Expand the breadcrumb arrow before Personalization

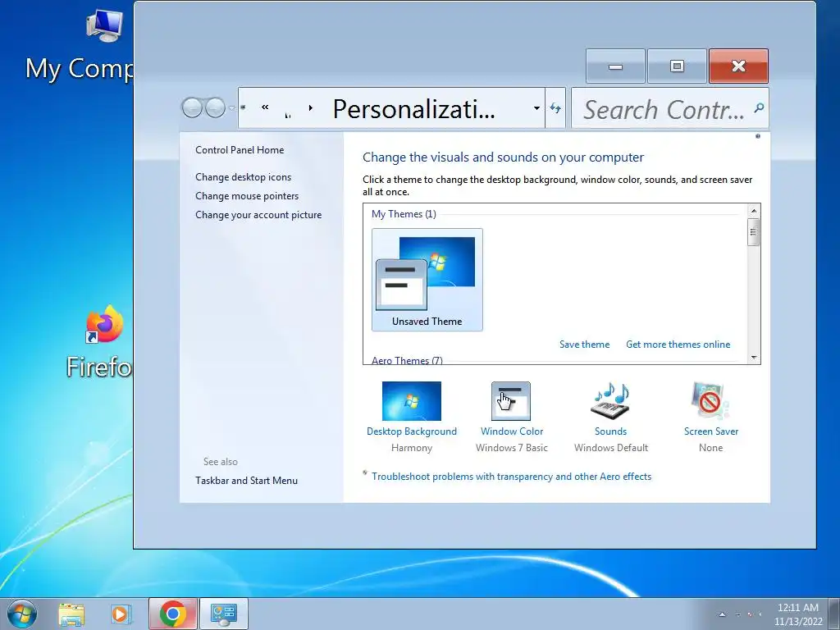point(310,107)
